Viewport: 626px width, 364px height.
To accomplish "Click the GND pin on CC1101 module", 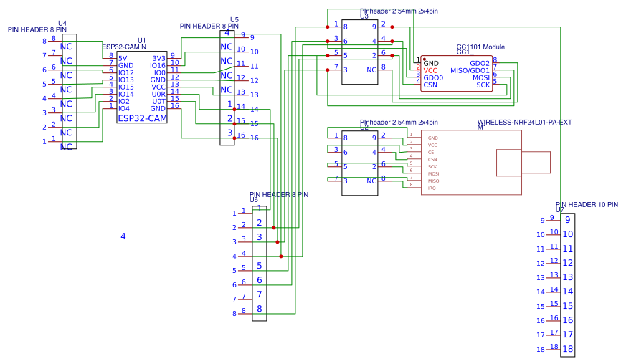I will pos(431,64).
